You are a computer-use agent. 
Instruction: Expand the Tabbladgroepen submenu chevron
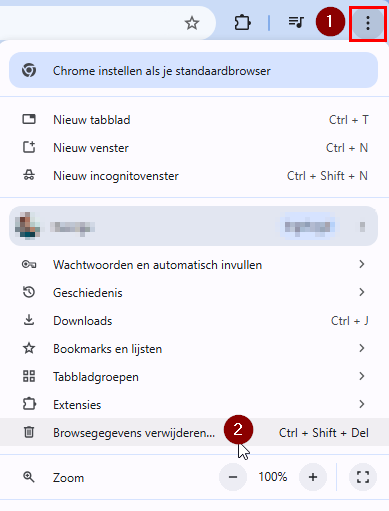click(x=362, y=376)
